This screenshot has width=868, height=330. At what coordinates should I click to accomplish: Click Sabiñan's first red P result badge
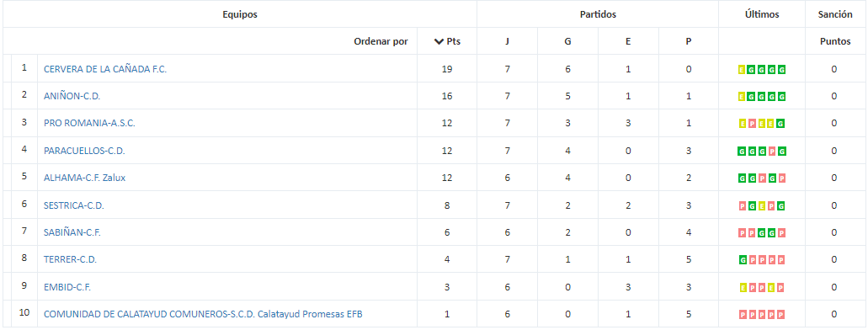[743, 233]
